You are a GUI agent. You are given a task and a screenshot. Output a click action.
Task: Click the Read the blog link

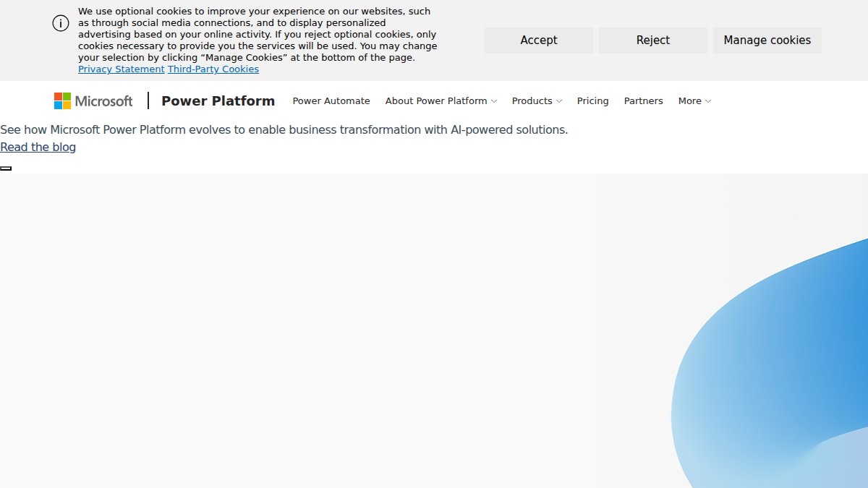pyautogui.click(x=38, y=147)
